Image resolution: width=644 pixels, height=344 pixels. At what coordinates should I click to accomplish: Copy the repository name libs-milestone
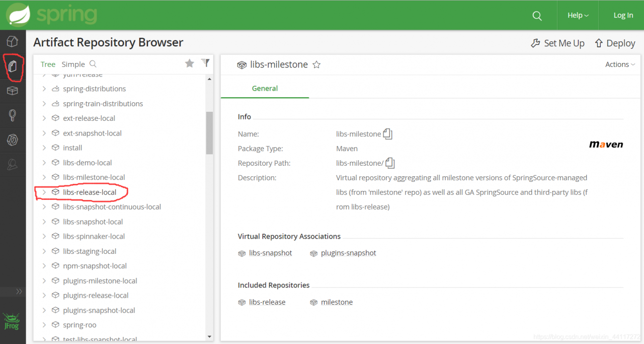click(x=387, y=134)
